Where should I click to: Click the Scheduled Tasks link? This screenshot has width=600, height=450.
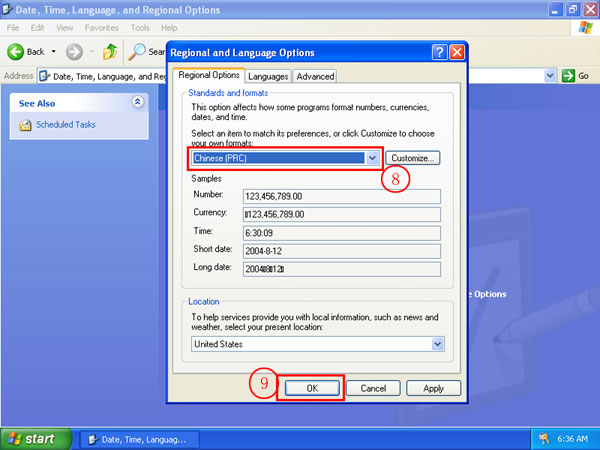tap(66, 125)
